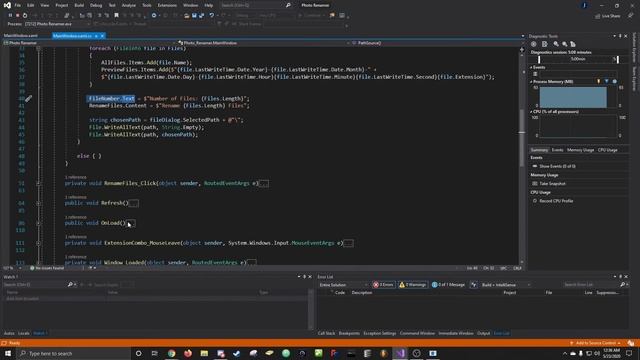Switch to the Locals tab

[x=24, y=333]
